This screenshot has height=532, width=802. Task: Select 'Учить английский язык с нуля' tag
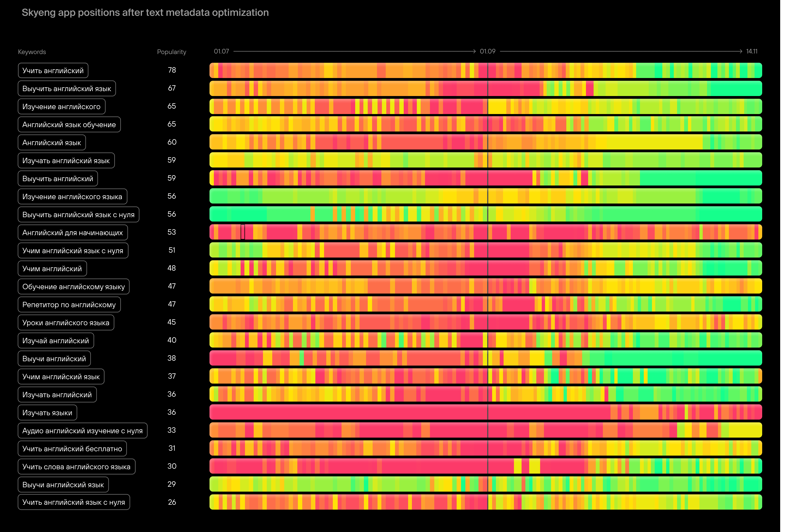point(74,502)
